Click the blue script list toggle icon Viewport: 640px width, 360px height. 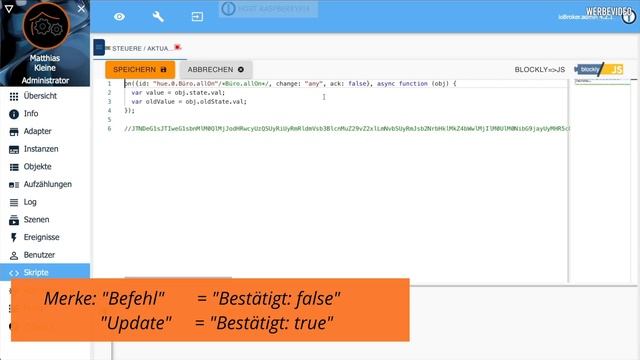[99, 47]
